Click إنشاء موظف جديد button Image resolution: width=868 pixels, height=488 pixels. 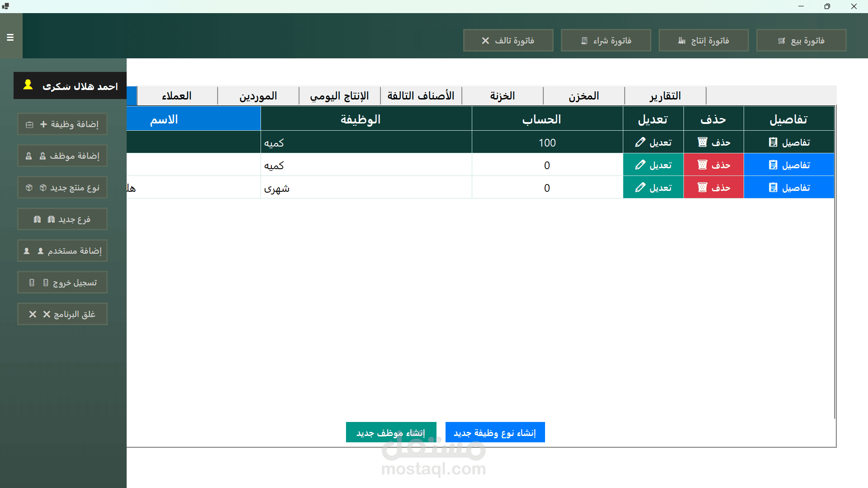click(x=391, y=432)
